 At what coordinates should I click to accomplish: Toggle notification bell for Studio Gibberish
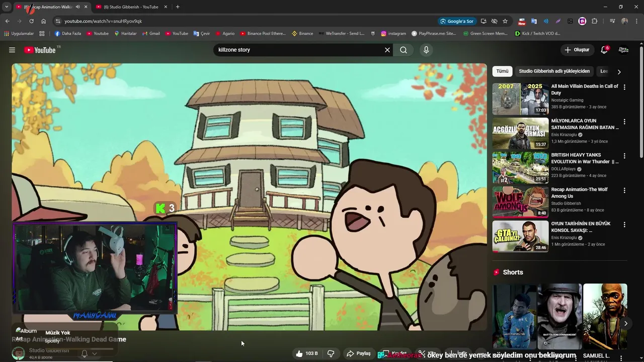pos(85,353)
